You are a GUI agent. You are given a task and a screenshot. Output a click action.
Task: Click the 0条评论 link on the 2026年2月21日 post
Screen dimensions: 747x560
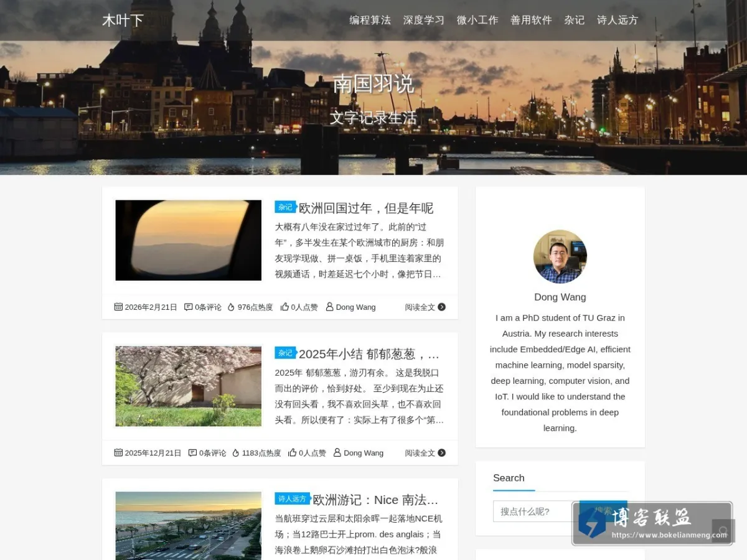pos(208,307)
